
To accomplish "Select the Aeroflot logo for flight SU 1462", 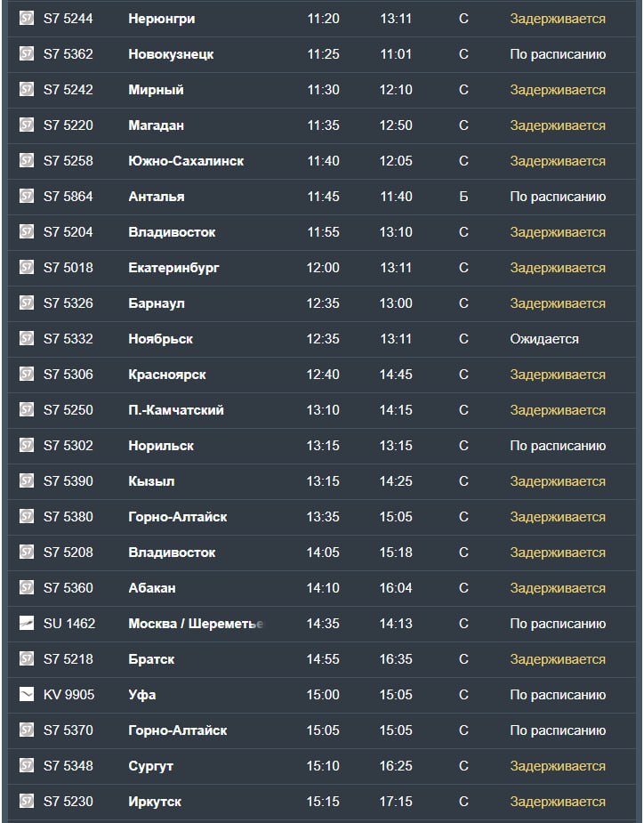I will 27,624.
